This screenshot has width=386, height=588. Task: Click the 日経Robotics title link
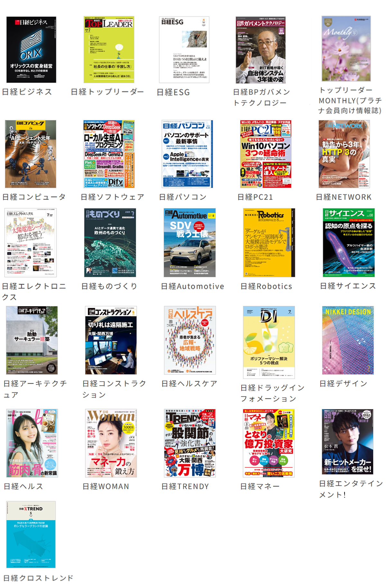point(266,286)
